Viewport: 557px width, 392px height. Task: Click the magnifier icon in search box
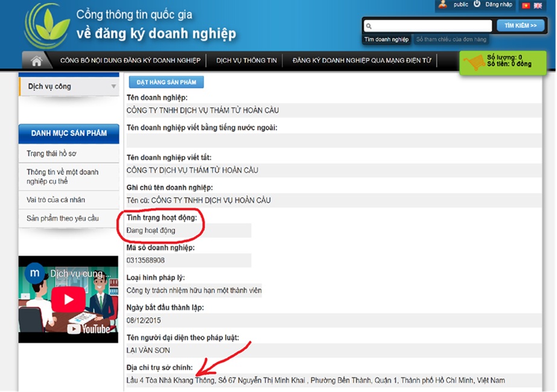(369, 27)
